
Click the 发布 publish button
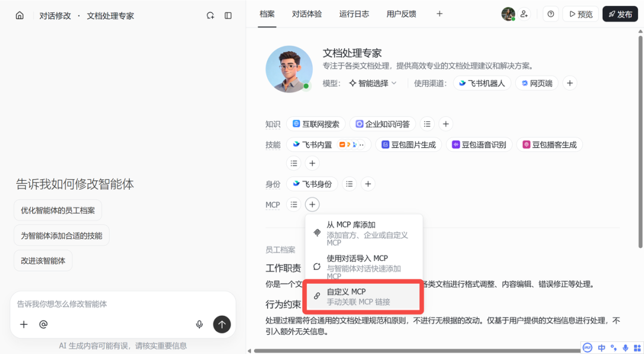[x=620, y=14]
